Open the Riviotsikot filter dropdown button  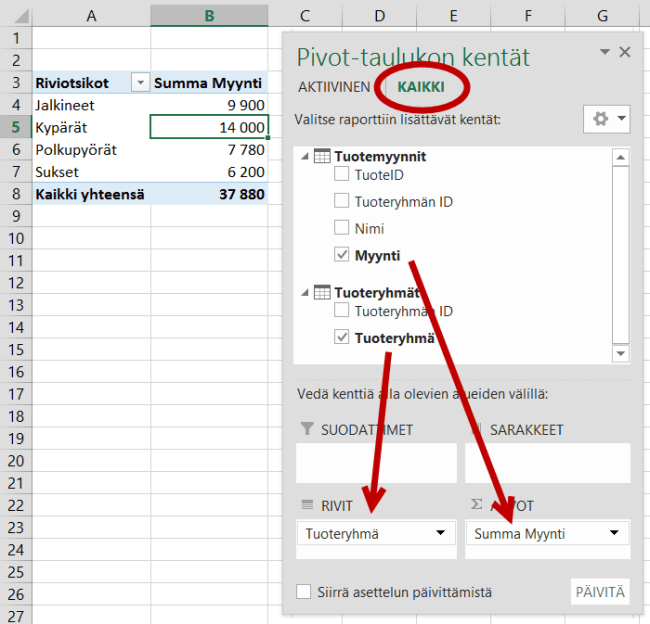coord(140,83)
